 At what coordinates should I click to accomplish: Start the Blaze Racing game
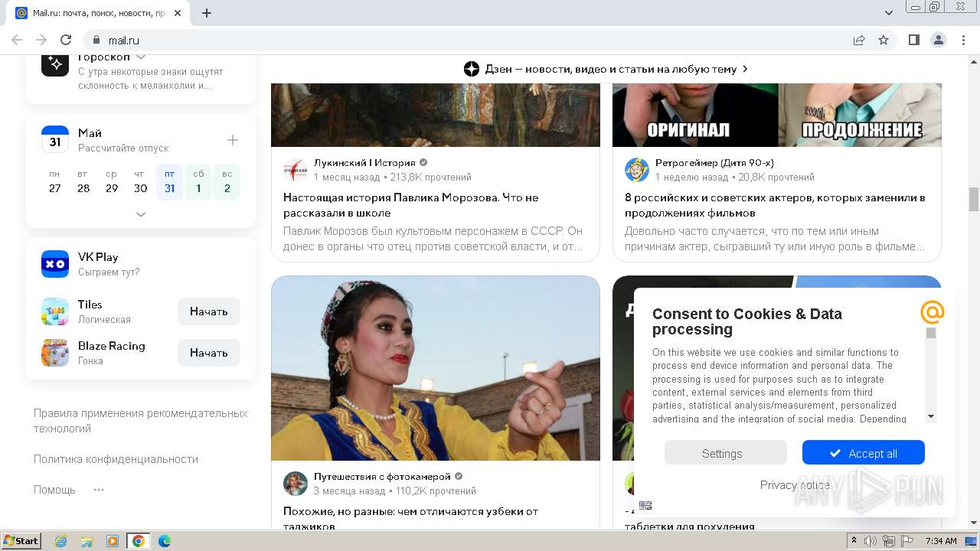pyautogui.click(x=209, y=353)
